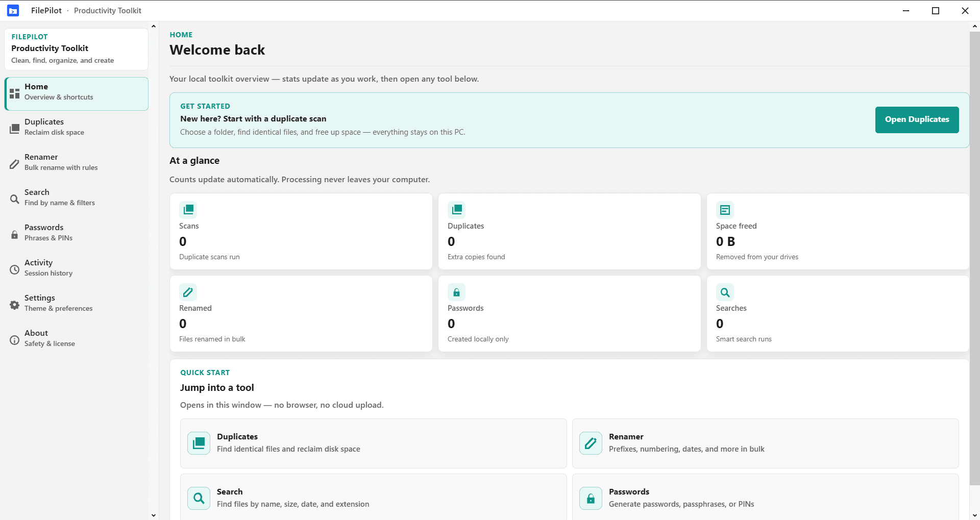Screen dimensions: 980x520
Task: Click the Open Duplicates button
Action: point(917,120)
